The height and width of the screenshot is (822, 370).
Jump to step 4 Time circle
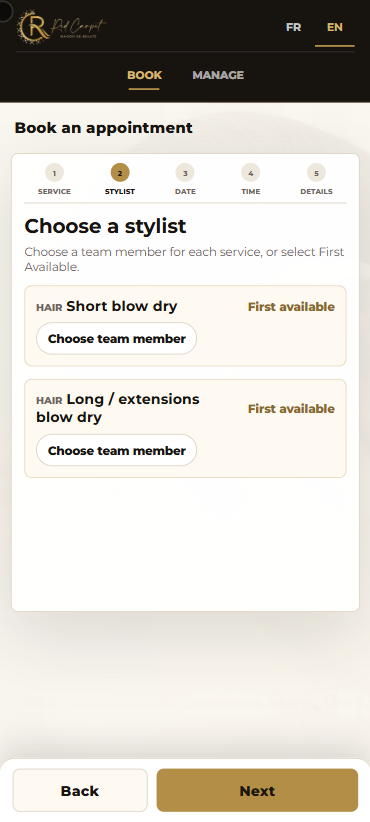tap(251, 172)
